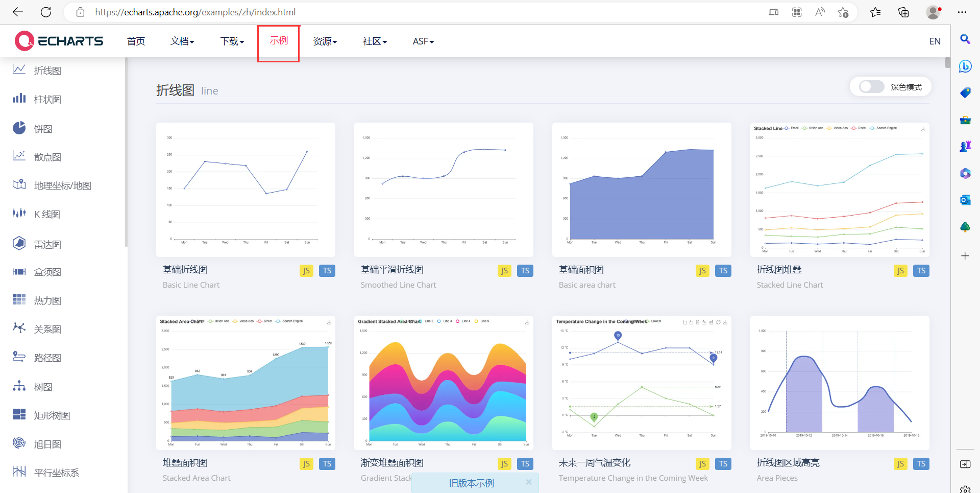The width and height of the screenshot is (980, 493).
Task: Open the 关系图 graph chart icon
Action: coord(19,328)
